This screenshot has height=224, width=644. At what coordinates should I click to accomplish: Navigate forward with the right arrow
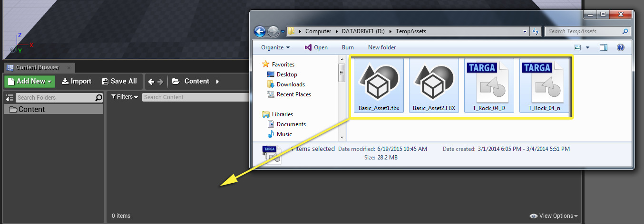(160, 82)
